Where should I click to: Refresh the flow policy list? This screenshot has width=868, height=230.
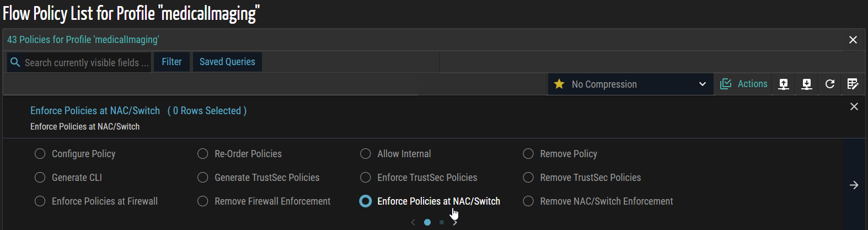[829, 84]
